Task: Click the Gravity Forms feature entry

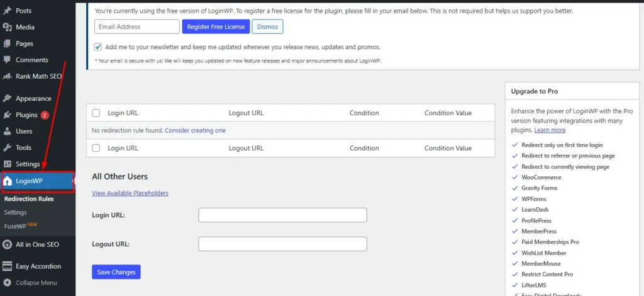Action: [539, 188]
